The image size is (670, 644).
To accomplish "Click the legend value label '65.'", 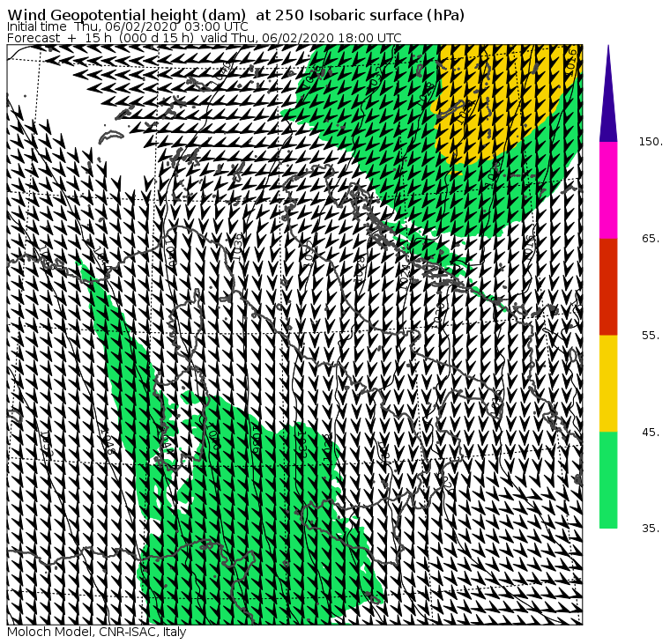I will pos(651,238).
